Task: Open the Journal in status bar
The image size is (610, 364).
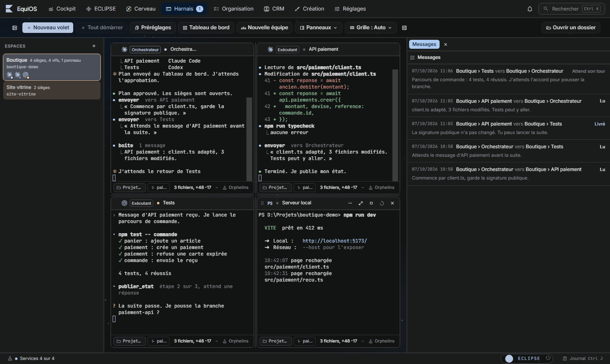Action: (583, 359)
